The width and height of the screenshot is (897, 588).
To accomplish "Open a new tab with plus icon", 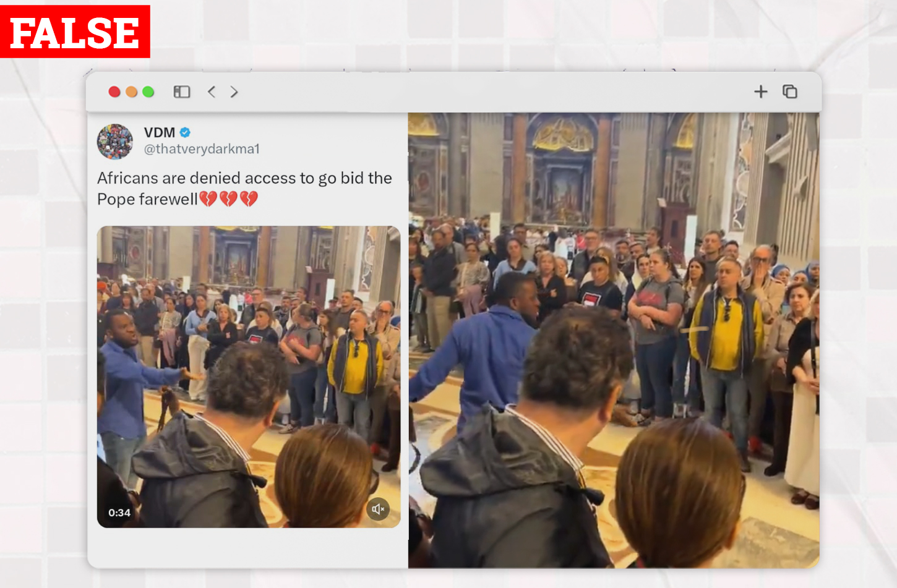I will [x=761, y=92].
